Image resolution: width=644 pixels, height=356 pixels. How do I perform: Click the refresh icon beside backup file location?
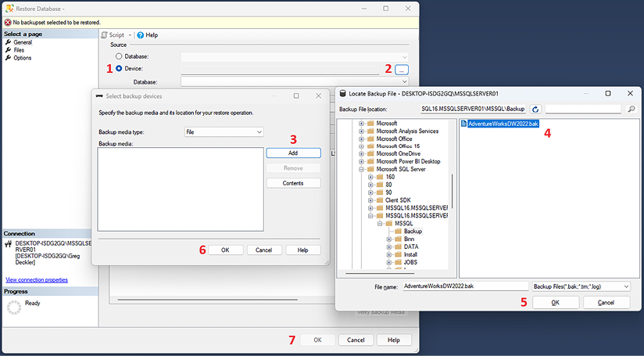pyautogui.click(x=535, y=110)
